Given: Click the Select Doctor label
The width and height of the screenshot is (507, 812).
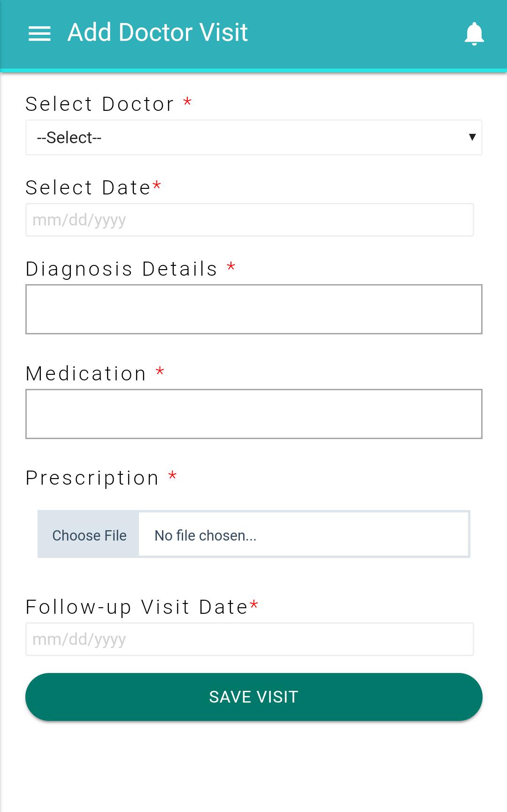Looking at the screenshot, I should tap(100, 104).
